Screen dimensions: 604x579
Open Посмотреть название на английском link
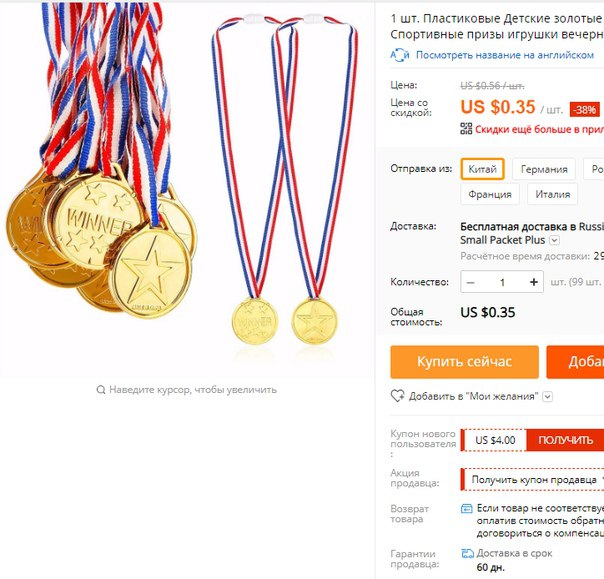(x=505, y=55)
